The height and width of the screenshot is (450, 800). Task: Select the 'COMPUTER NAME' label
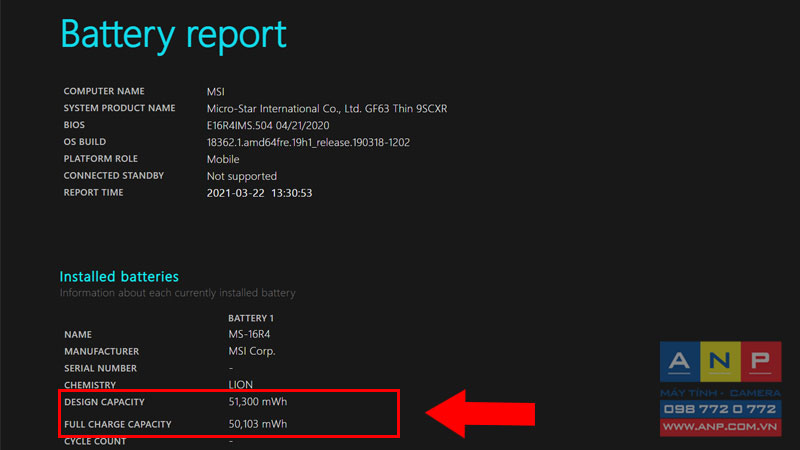click(x=104, y=91)
